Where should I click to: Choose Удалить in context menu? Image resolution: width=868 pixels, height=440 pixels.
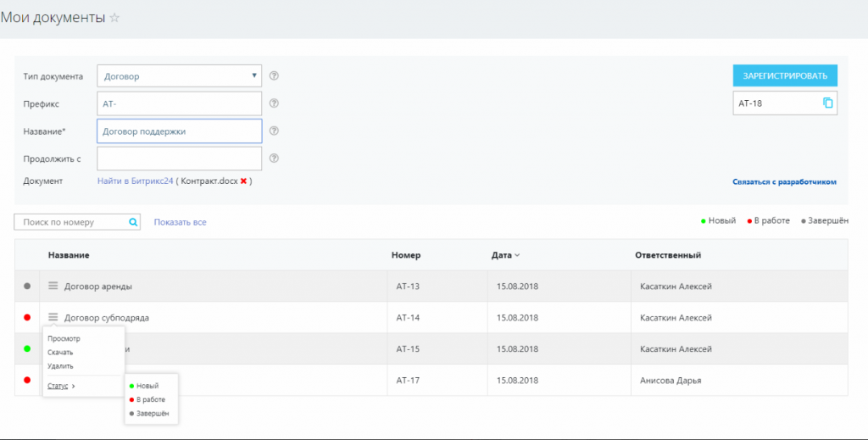60,366
